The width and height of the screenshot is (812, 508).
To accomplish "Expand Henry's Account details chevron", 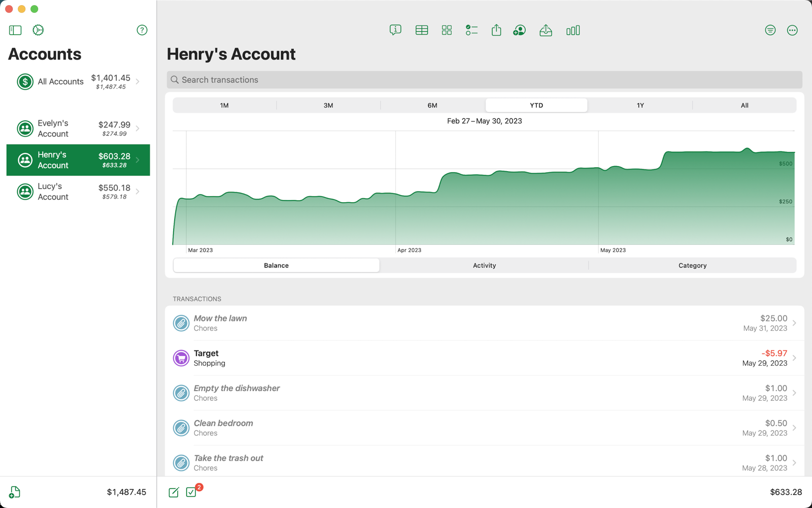I will (x=137, y=160).
